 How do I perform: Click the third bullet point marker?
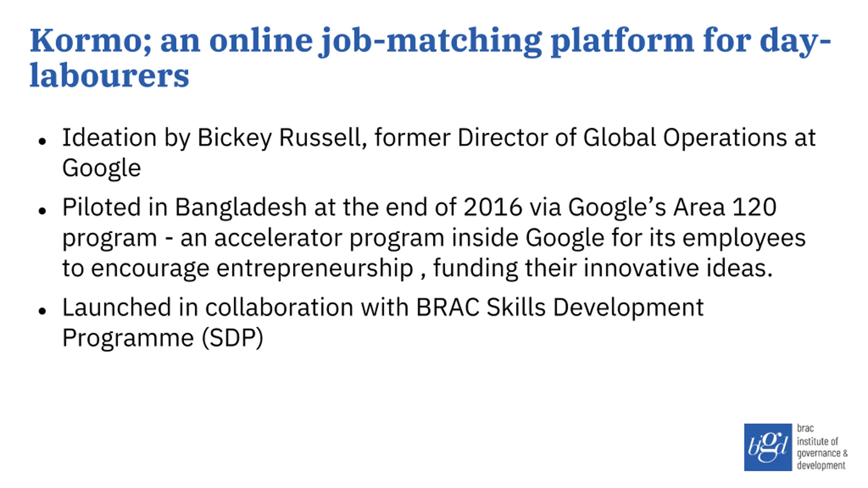[42, 310]
